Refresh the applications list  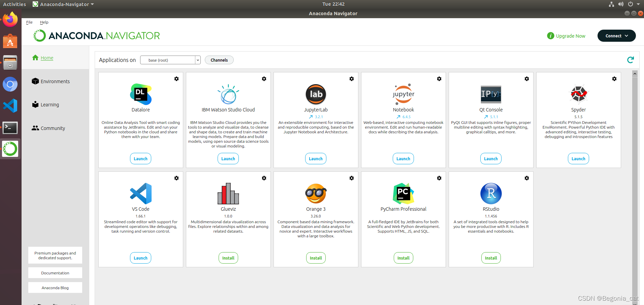[631, 60]
